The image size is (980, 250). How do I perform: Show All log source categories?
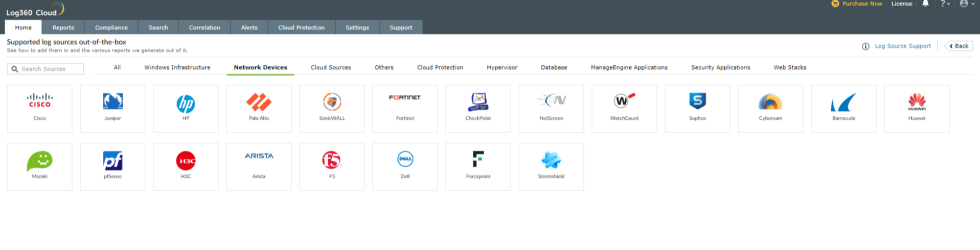coord(117,67)
